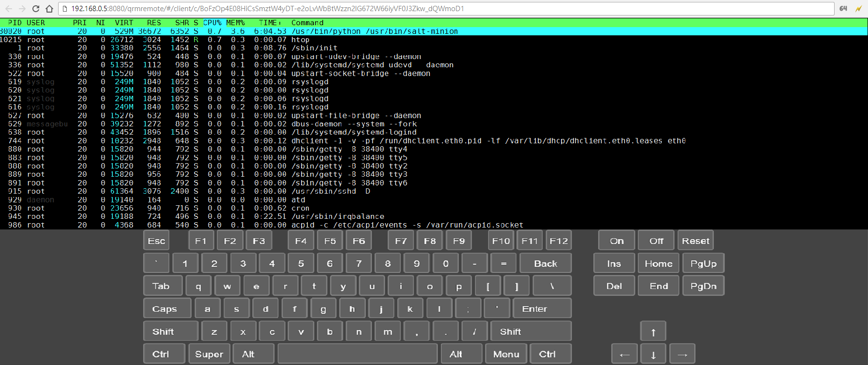Reload the page with the browser refresh icon
This screenshot has height=365, width=868.
point(36,9)
